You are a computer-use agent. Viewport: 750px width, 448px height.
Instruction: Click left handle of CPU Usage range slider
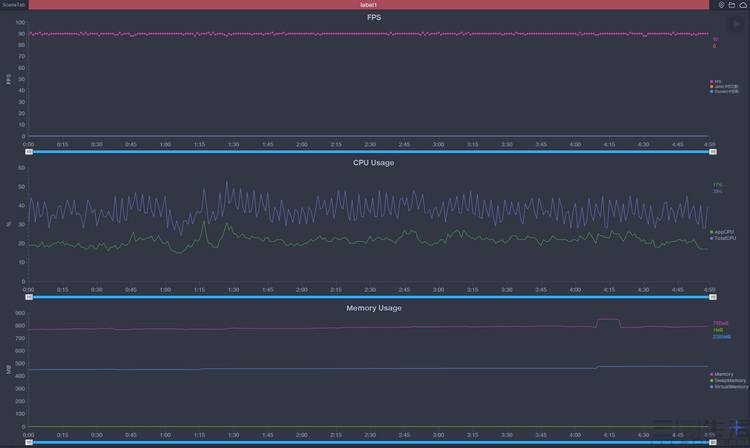coord(29,297)
